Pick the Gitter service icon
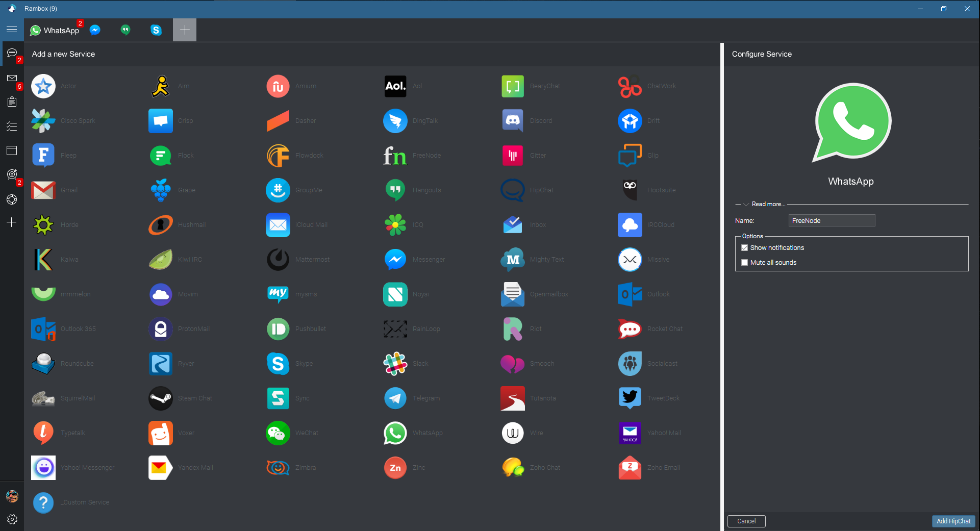 point(513,156)
